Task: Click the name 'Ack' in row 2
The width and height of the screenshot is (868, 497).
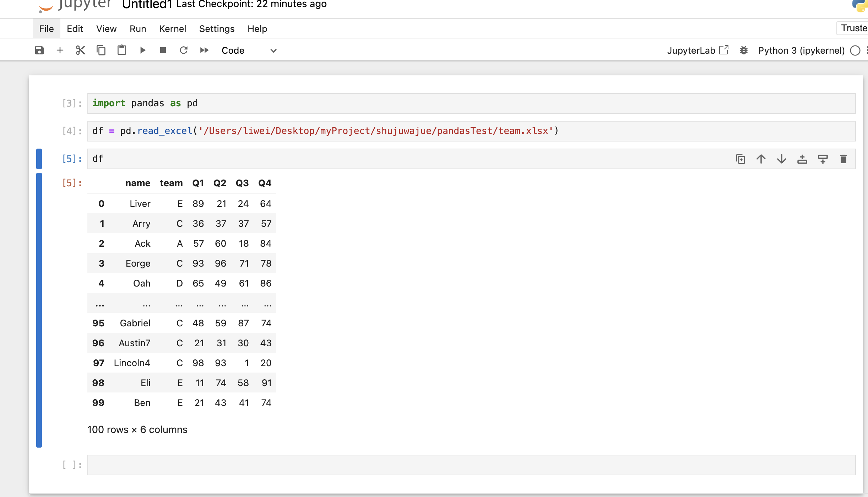Action: pyautogui.click(x=142, y=244)
